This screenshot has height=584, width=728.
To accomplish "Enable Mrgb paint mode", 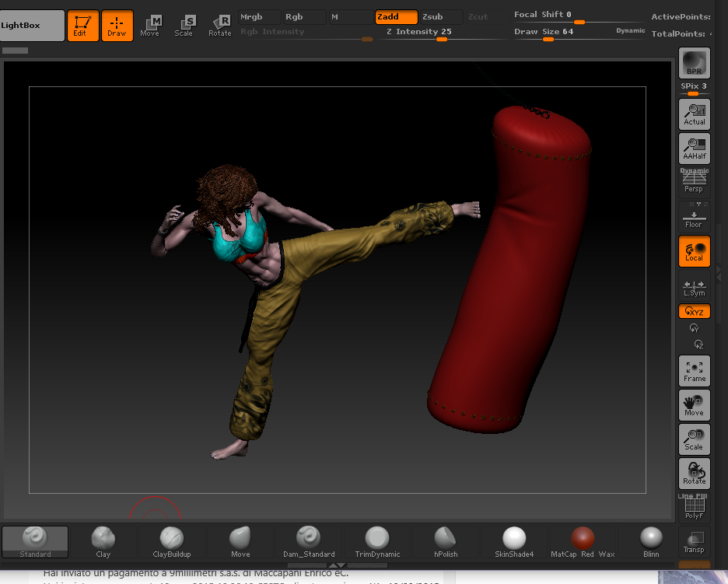I will point(259,16).
